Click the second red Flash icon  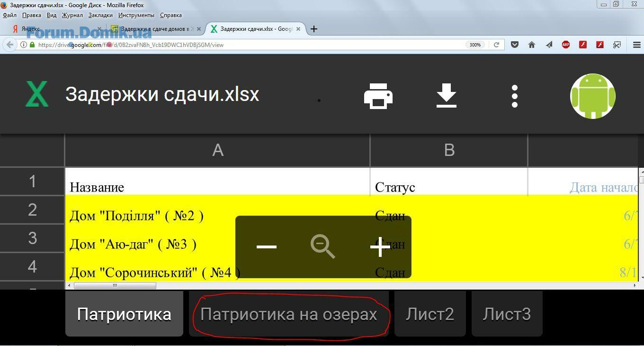600,45
